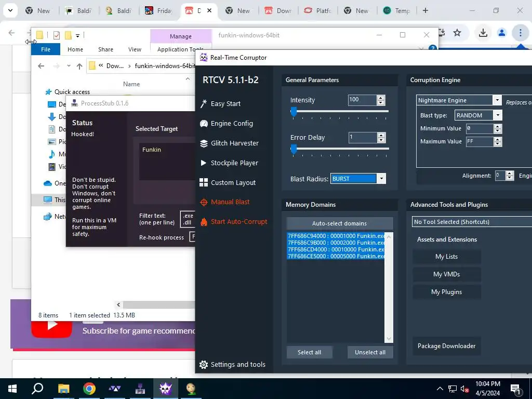Open Custom Layout view
Viewport: 532px width, 399px height.
click(x=228, y=182)
